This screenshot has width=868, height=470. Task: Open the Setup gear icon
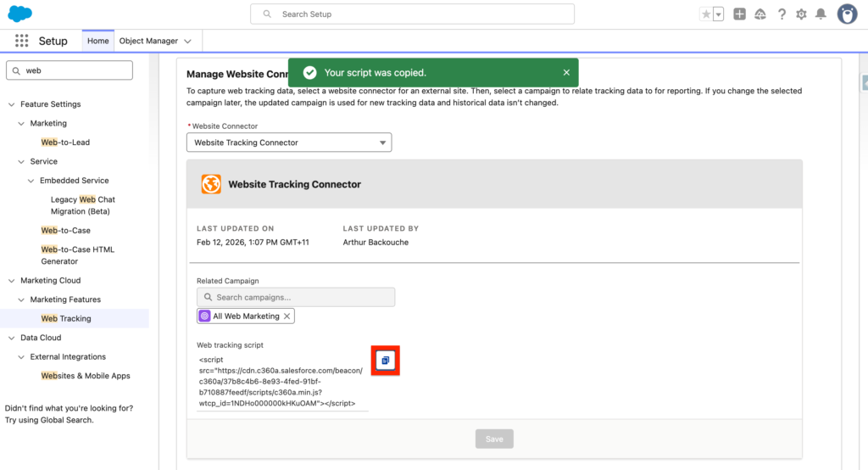tap(801, 14)
